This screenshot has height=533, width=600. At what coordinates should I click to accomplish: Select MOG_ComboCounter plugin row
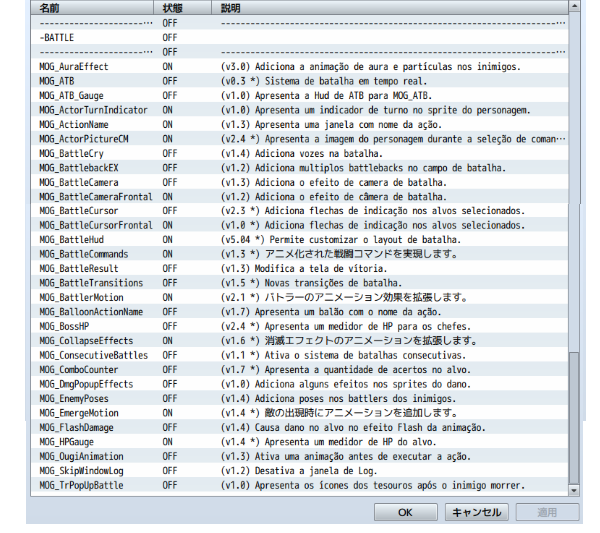[300, 370]
